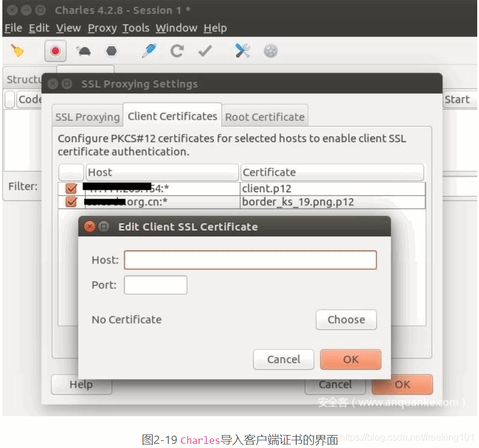
Task: Focus the Port input field
Action: pyautogui.click(x=156, y=285)
